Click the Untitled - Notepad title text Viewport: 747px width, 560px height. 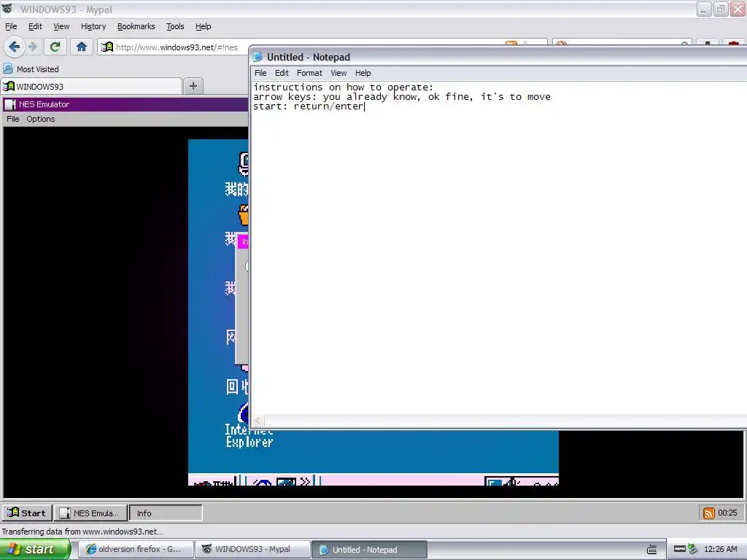309,57
